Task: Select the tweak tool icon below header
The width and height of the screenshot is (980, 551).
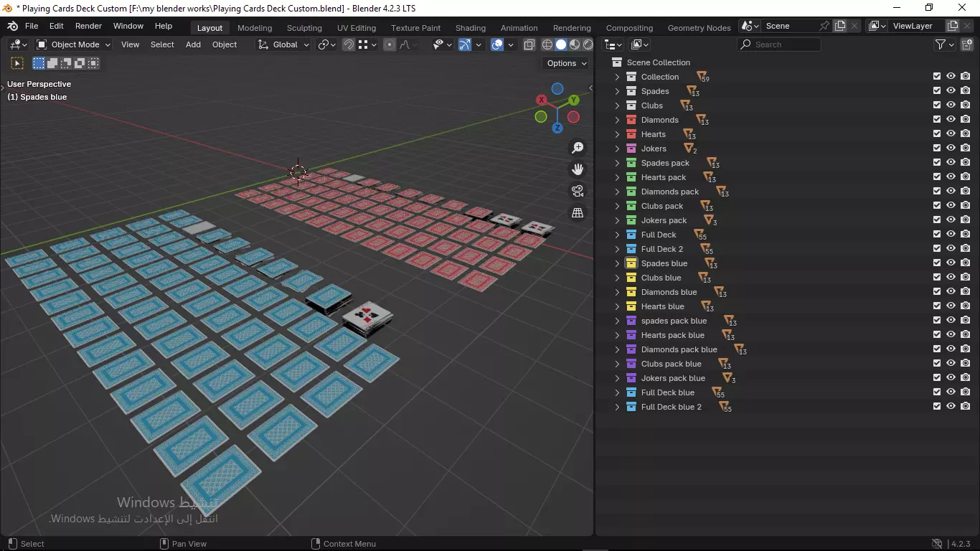Action: (x=17, y=63)
